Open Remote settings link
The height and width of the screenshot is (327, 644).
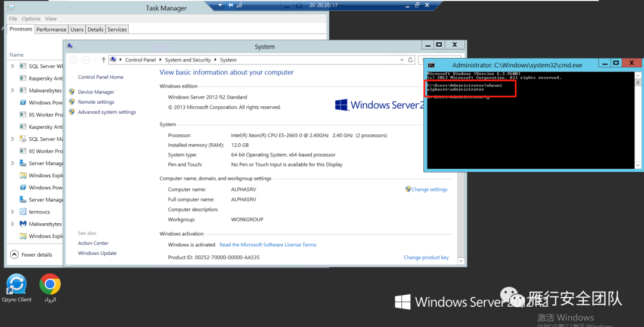click(x=96, y=102)
